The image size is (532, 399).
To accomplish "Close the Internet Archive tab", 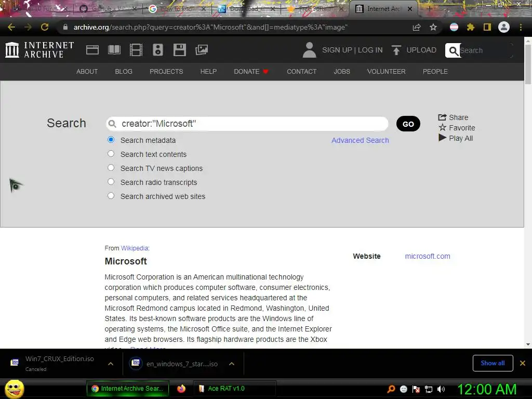I will (410, 9).
